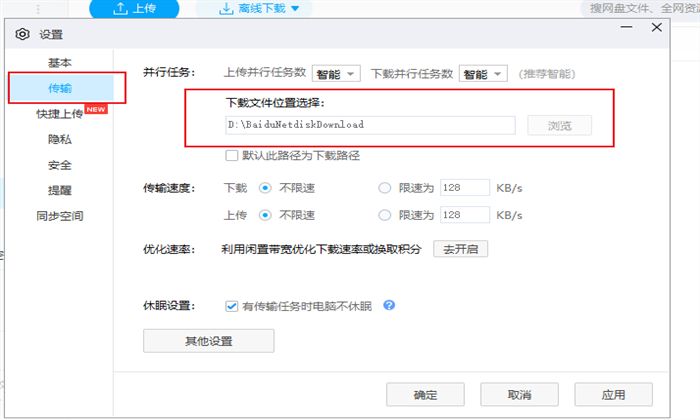Click the download path input field
The image size is (700, 420).
370,125
